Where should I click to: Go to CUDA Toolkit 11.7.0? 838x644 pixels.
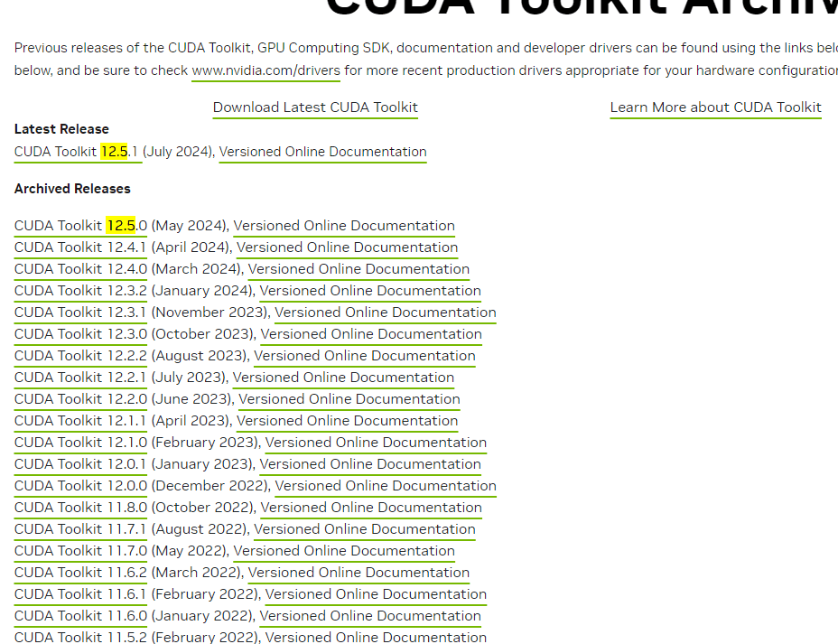80,550
